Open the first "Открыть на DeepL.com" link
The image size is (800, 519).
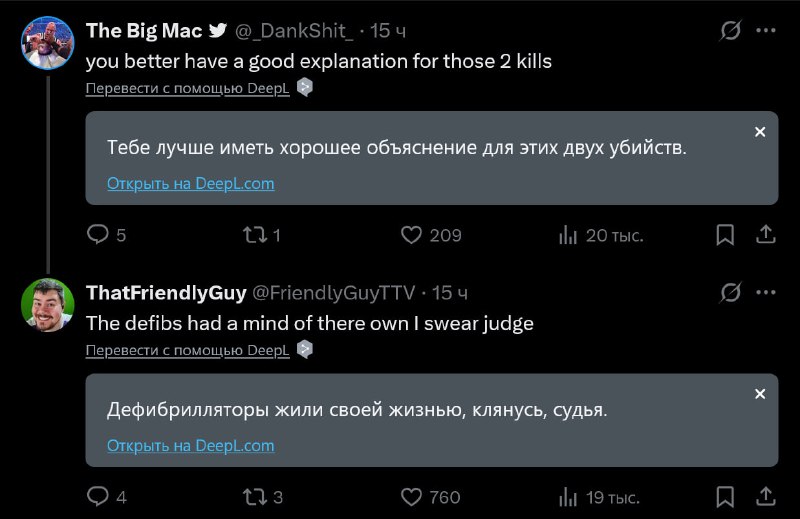coord(190,183)
